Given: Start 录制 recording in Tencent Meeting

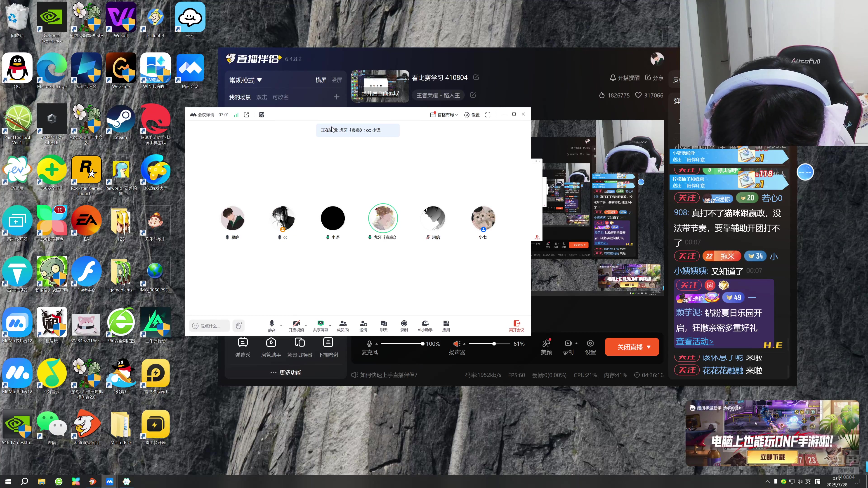Looking at the screenshot, I should click(404, 326).
